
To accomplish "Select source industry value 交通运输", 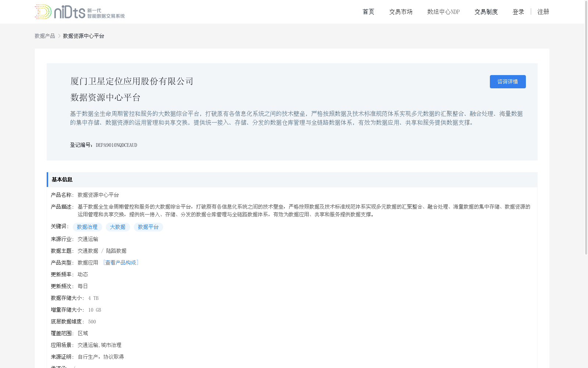I will pos(88,239).
